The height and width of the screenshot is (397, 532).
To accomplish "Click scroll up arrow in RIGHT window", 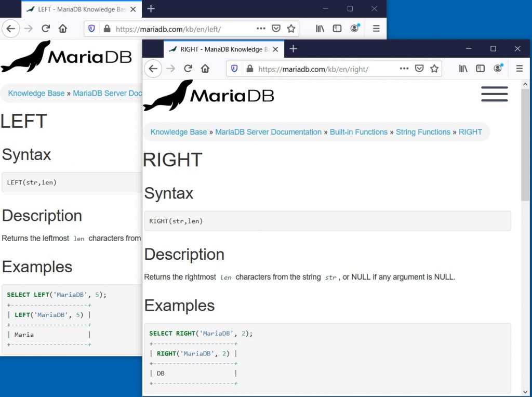I will (525, 84).
